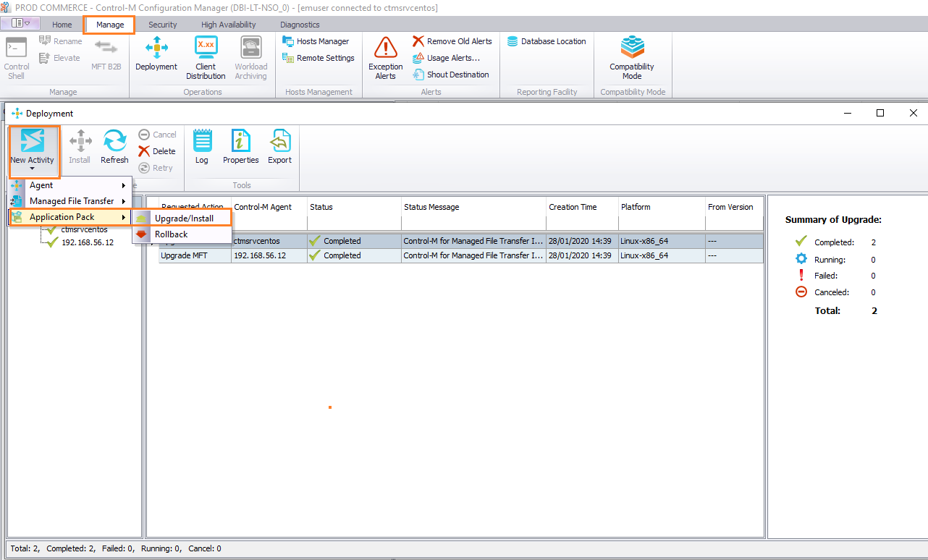Viewport: 928px width, 560px height.
Task: Click Completed status for 192.168.56.12 row
Action: click(354, 255)
